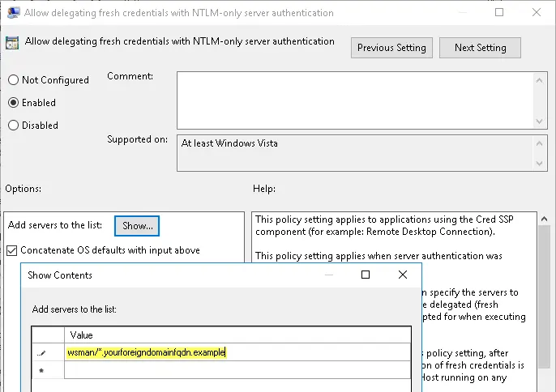Maximize the Show Contents dialog

(366, 275)
